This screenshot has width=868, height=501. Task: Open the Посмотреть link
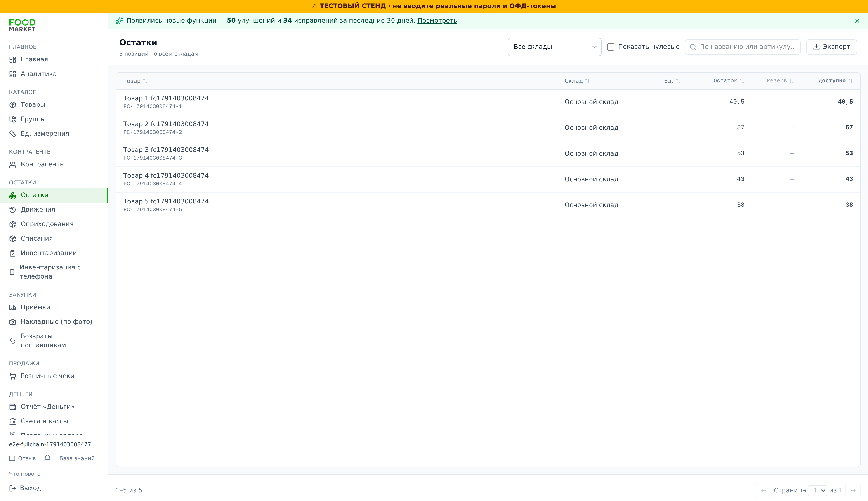(x=437, y=21)
